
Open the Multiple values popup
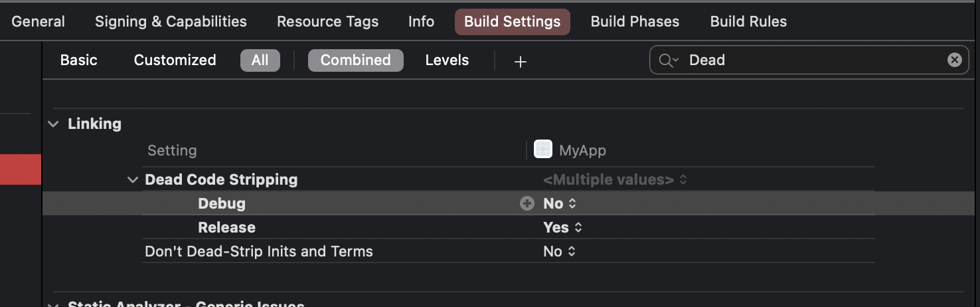614,179
